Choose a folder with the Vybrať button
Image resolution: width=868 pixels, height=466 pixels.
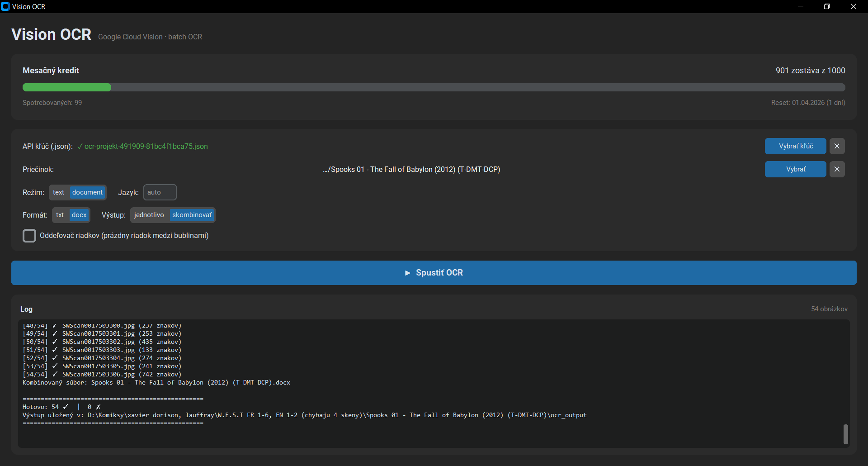coord(796,169)
